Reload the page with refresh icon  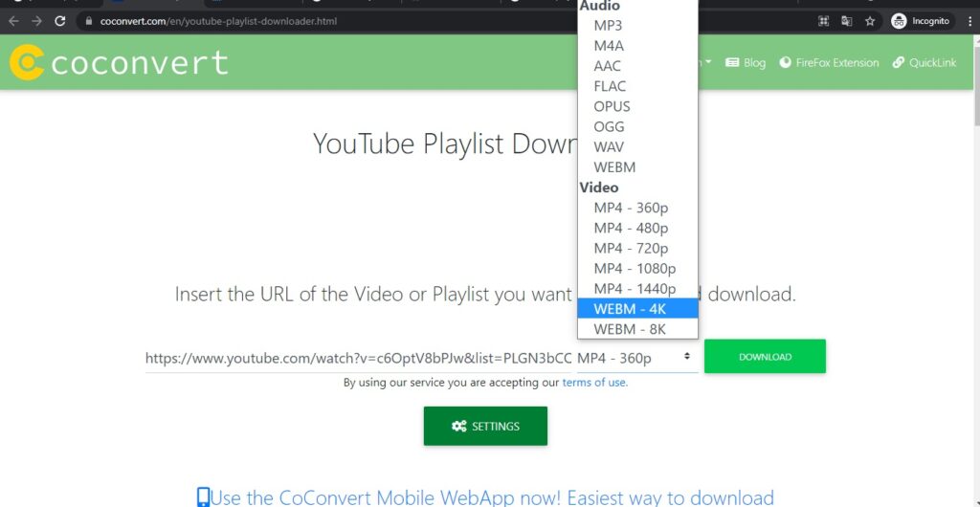(60, 21)
